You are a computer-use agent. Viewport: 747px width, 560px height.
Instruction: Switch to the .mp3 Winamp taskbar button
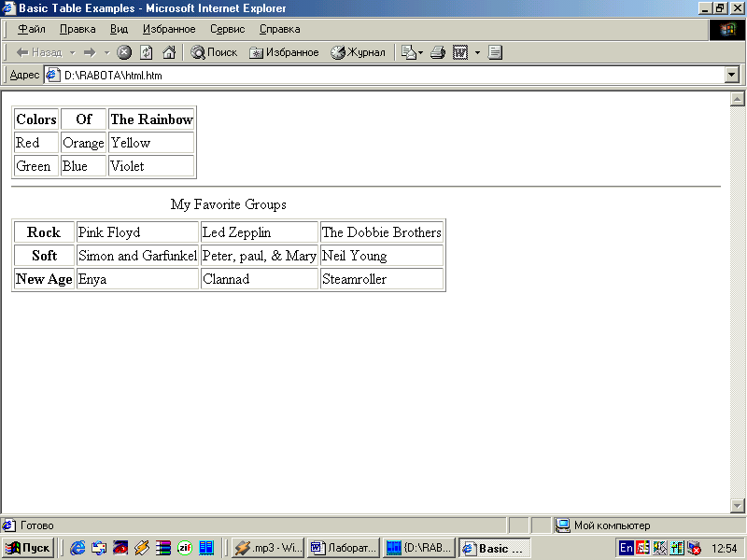click(x=268, y=548)
